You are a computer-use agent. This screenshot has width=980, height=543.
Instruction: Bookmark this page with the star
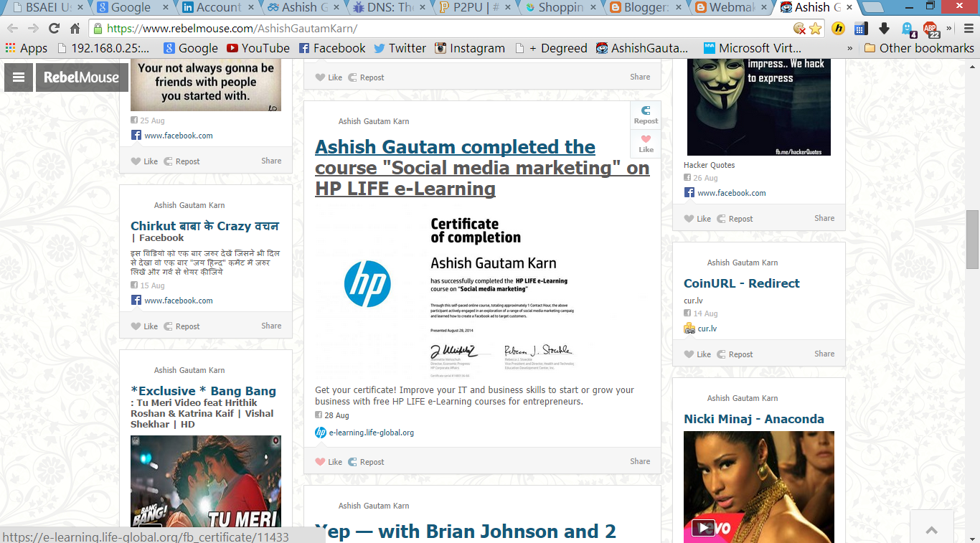(x=815, y=29)
